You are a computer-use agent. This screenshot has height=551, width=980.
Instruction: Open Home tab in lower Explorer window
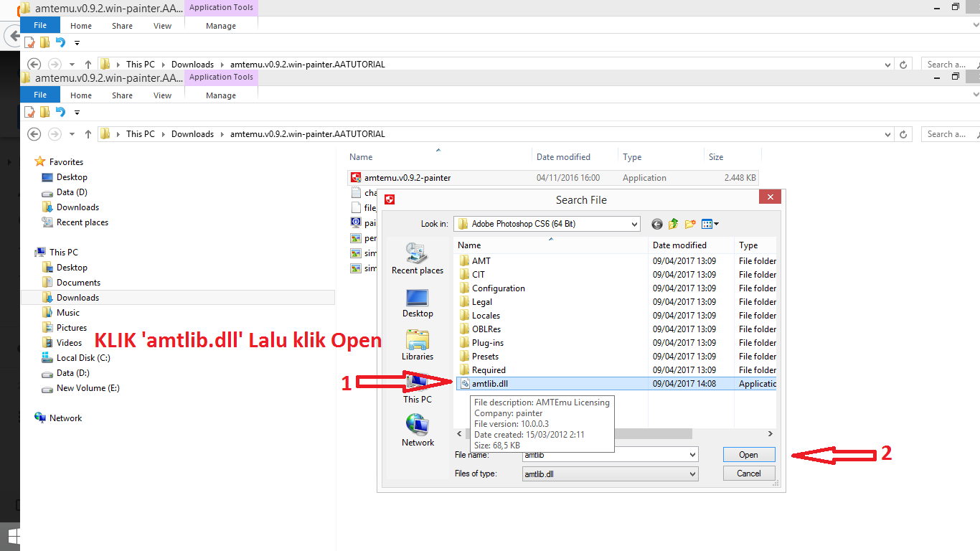(81, 95)
